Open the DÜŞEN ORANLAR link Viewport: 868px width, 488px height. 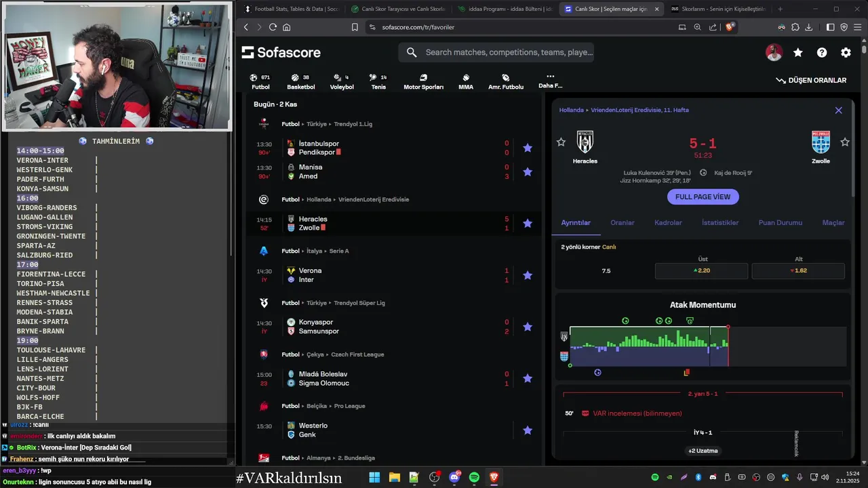pos(811,80)
